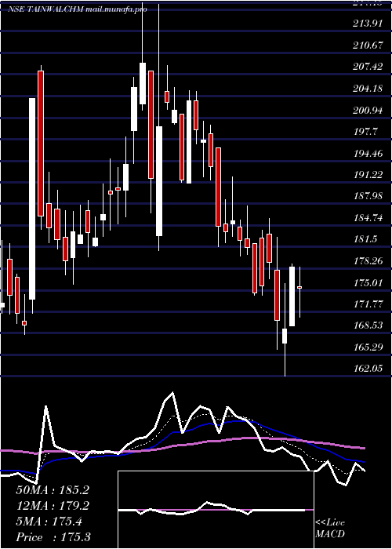Viewport: 392px width, 549px height.
Task: Click the Price : 175.3 readout
Action: [53, 537]
